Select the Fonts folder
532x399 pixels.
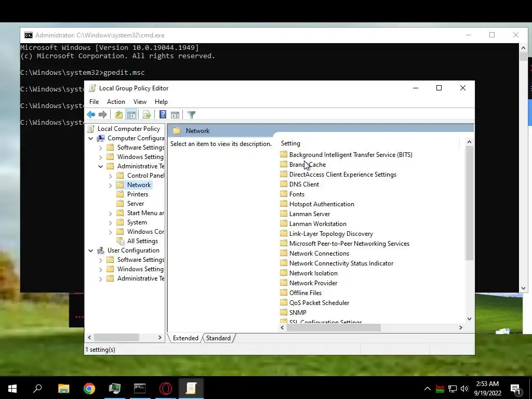pos(297,194)
